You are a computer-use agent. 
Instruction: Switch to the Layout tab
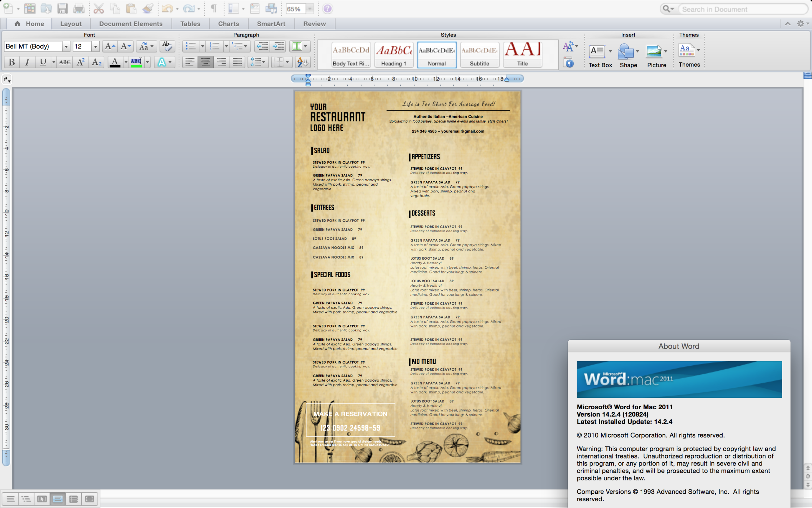[x=71, y=23]
